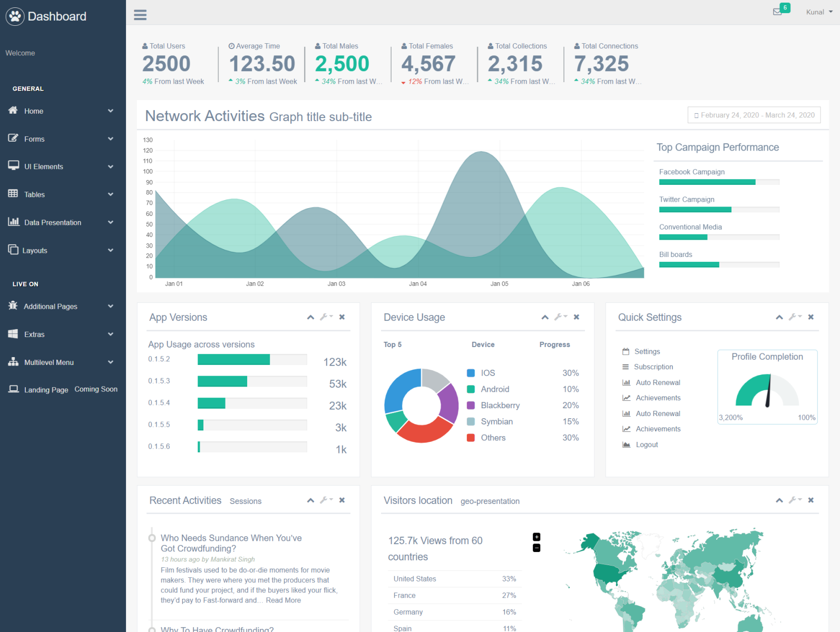Click the Logout area chart icon

click(x=627, y=445)
